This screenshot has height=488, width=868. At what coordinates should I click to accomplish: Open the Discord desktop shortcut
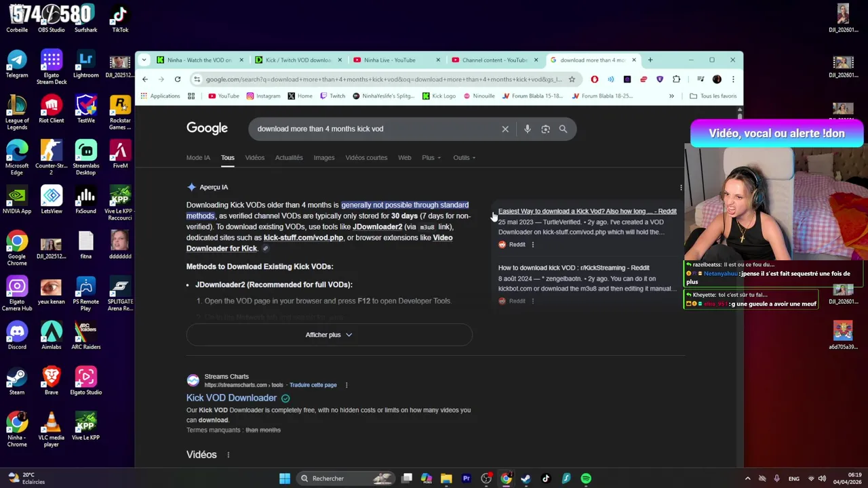tap(17, 335)
